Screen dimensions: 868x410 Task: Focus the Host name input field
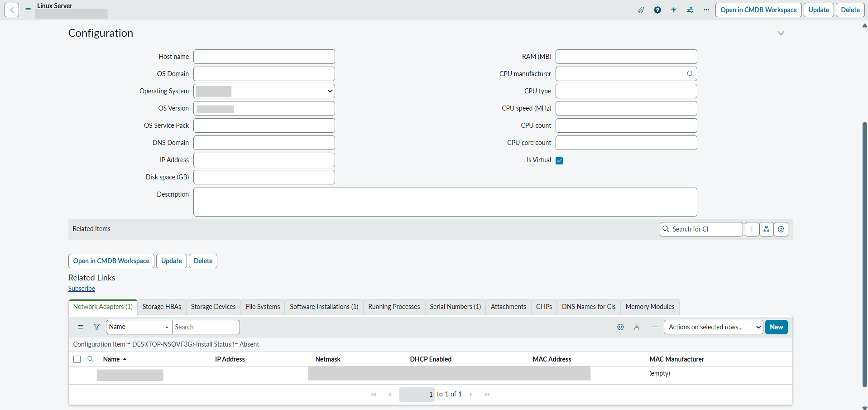click(x=264, y=57)
